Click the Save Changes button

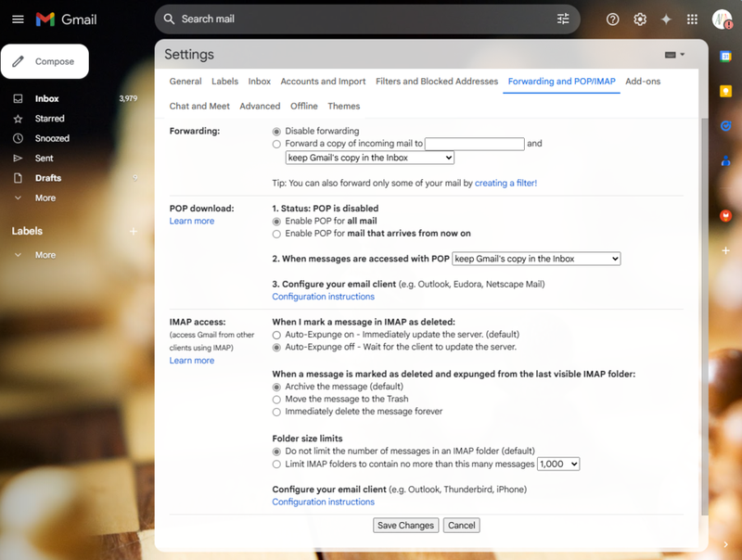pyautogui.click(x=405, y=526)
